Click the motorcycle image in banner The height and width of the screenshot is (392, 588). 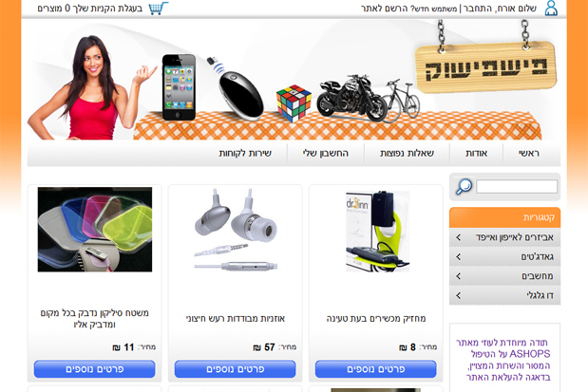(x=351, y=98)
